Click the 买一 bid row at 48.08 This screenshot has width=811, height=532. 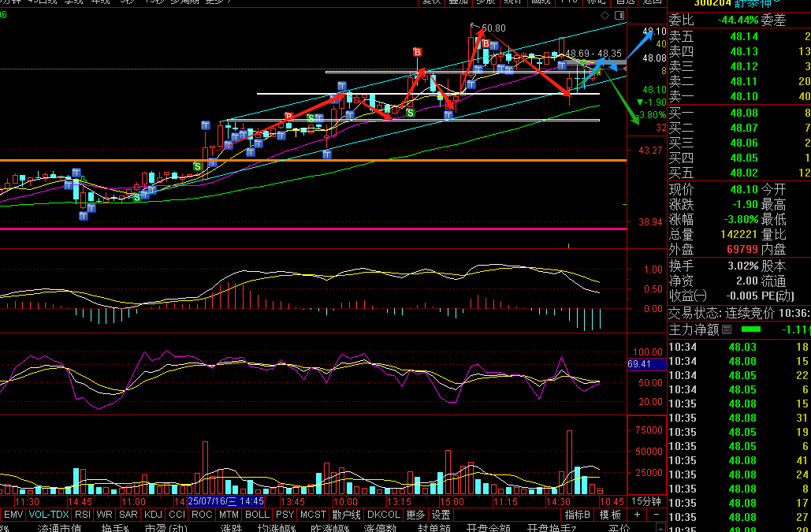click(x=739, y=113)
